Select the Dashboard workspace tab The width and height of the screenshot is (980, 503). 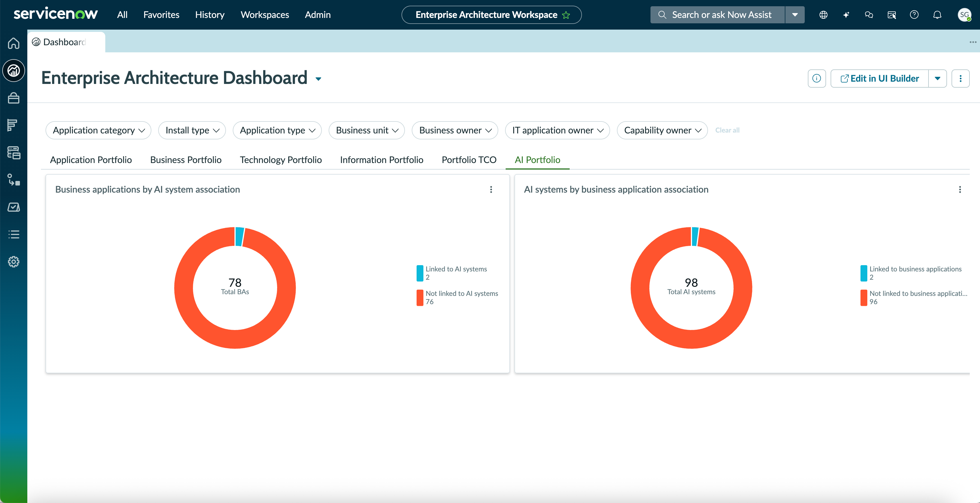point(67,42)
